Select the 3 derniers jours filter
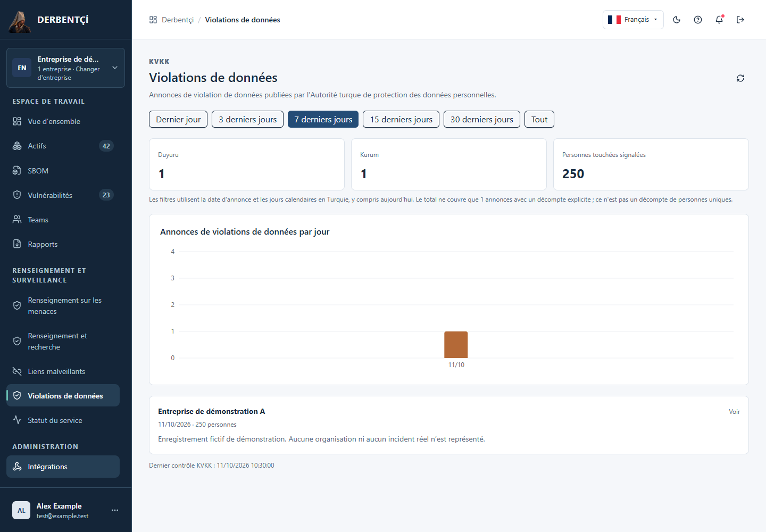 [x=247, y=119]
